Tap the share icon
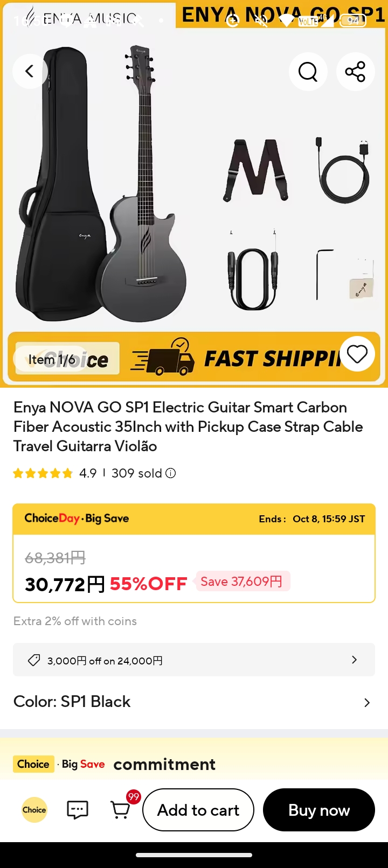 coord(355,71)
